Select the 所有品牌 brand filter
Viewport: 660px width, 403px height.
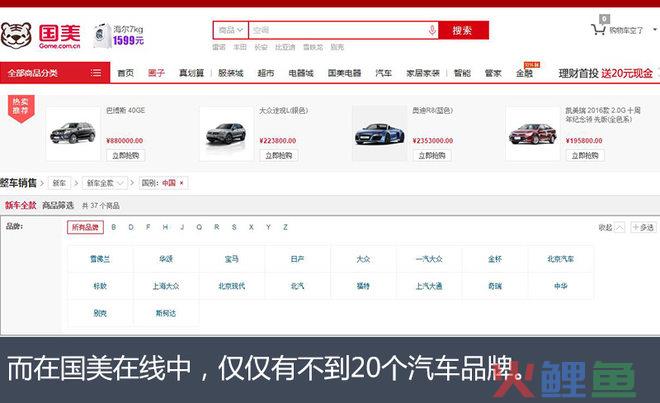point(85,227)
